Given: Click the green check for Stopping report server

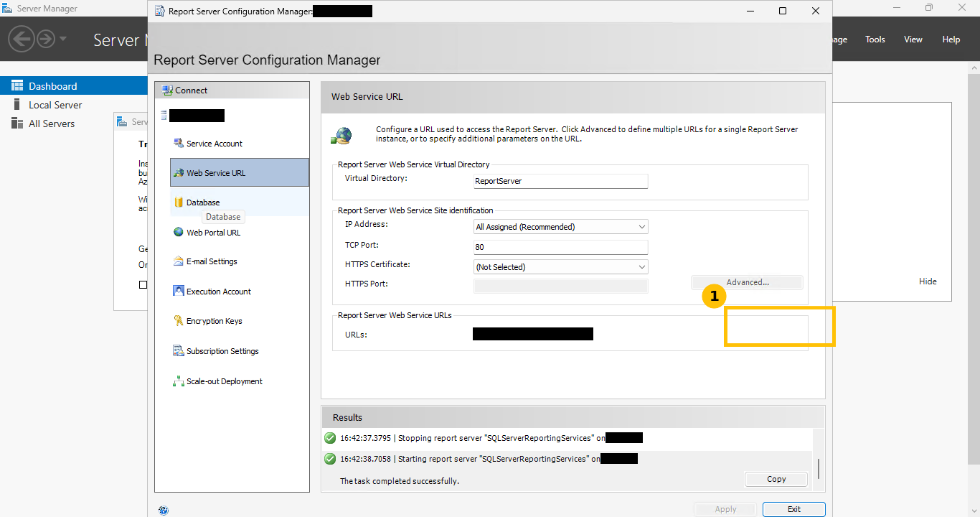Looking at the screenshot, I should point(330,438).
